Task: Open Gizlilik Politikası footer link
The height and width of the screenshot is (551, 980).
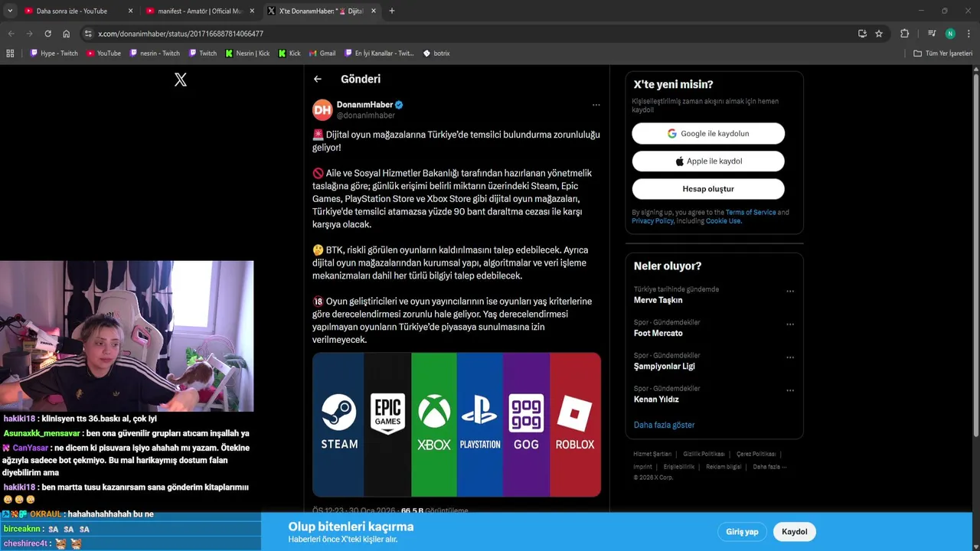Action: (704, 454)
